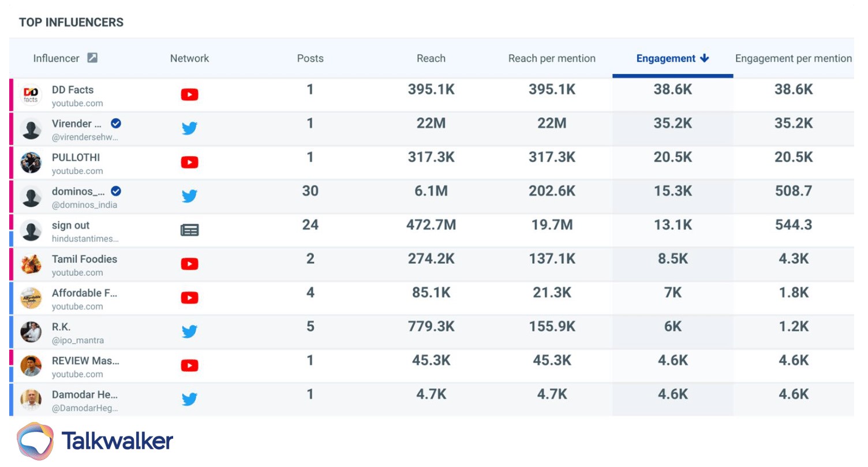The height and width of the screenshot is (467, 868).
Task: Toggle sort arrow on Engagement column
Action: pos(704,58)
